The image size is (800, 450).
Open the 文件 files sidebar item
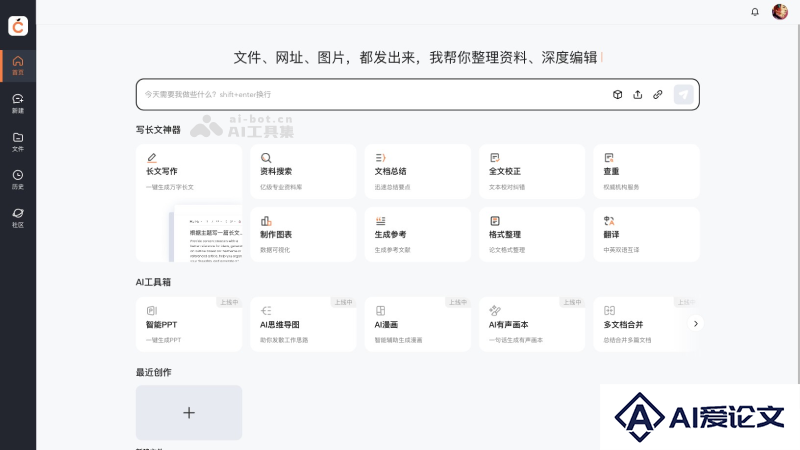coord(18,142)
